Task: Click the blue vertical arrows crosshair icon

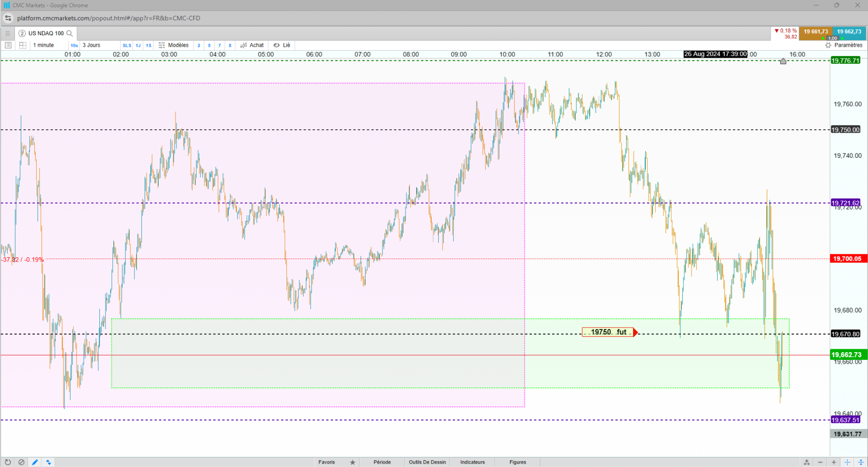Action: click(x=861, y=462)
